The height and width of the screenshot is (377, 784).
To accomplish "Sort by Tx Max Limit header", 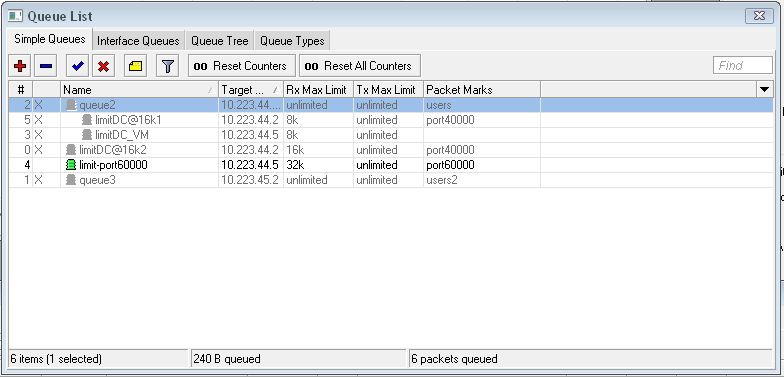I will pos(388,90).
